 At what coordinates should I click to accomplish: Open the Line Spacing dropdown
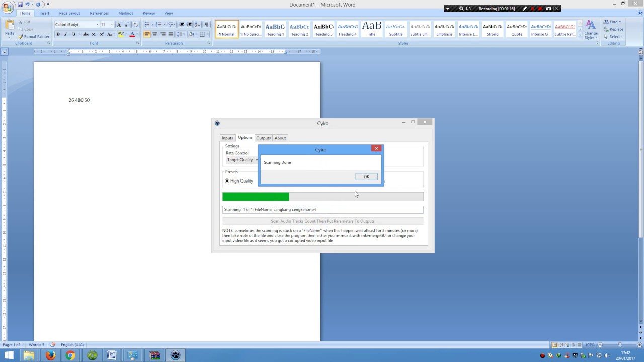pyautogui.click(x=181, y=34)
